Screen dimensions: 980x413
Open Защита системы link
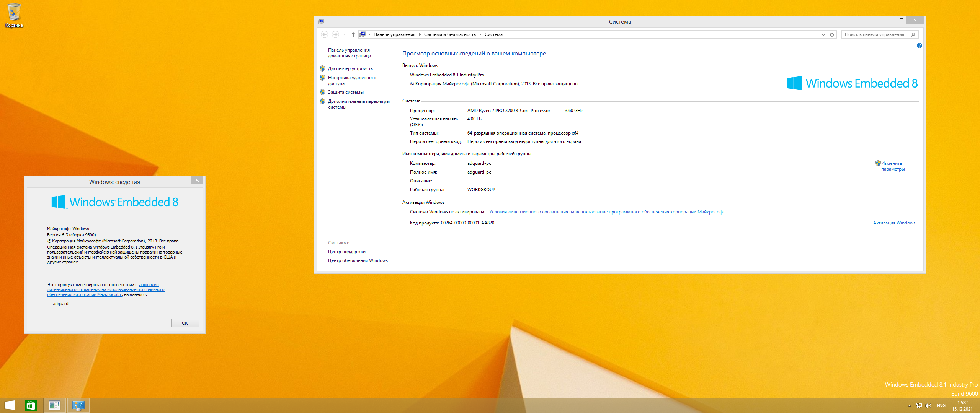346,92
